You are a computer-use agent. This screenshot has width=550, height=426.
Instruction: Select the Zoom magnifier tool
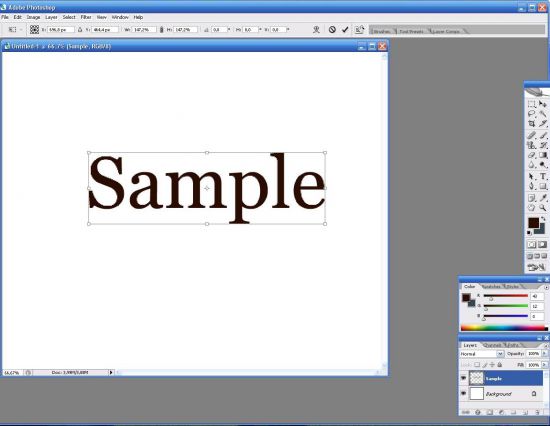543,208
